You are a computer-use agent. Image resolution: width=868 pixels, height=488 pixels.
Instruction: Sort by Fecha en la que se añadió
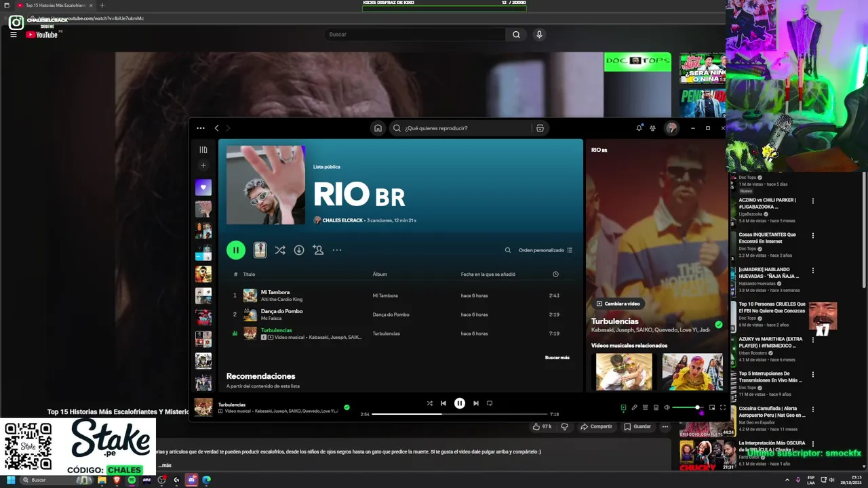click(x=488, y=274)
